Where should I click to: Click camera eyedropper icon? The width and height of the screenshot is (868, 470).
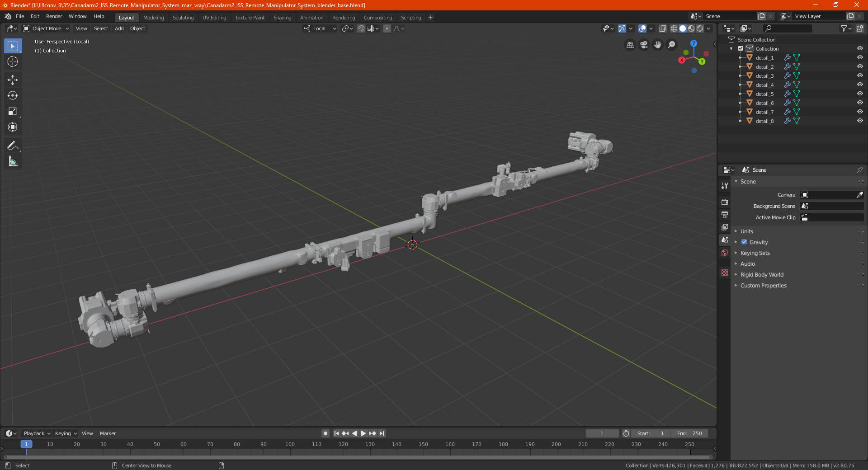[859, 195]
